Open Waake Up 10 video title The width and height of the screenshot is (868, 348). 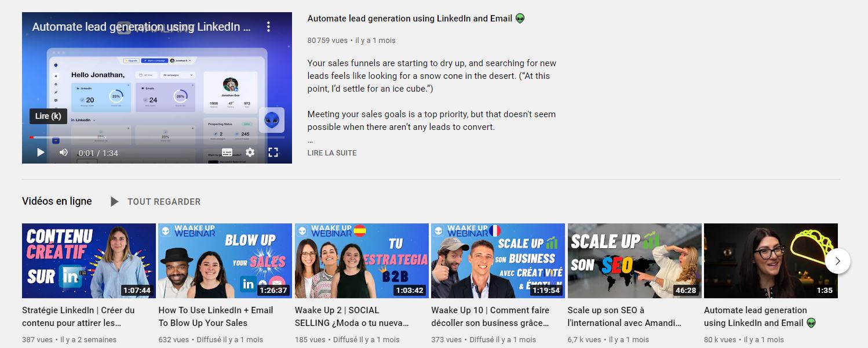click(490, 317)
